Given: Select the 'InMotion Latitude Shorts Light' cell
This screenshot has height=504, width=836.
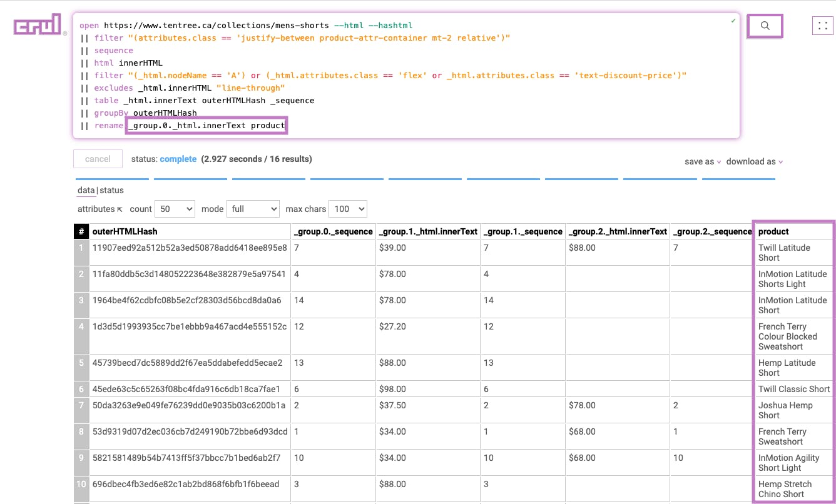Looking at the screenshot, I should (x=794, y=279).
